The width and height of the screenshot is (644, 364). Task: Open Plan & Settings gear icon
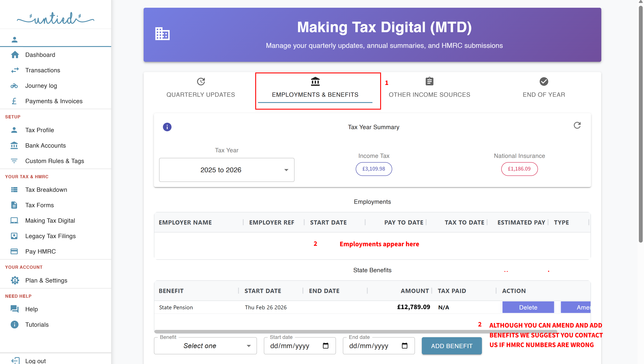15,280
